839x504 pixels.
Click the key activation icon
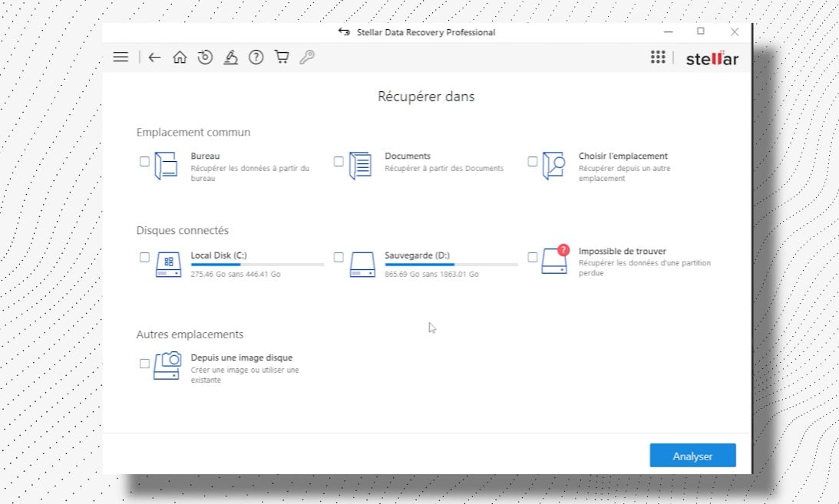[307, 57]
